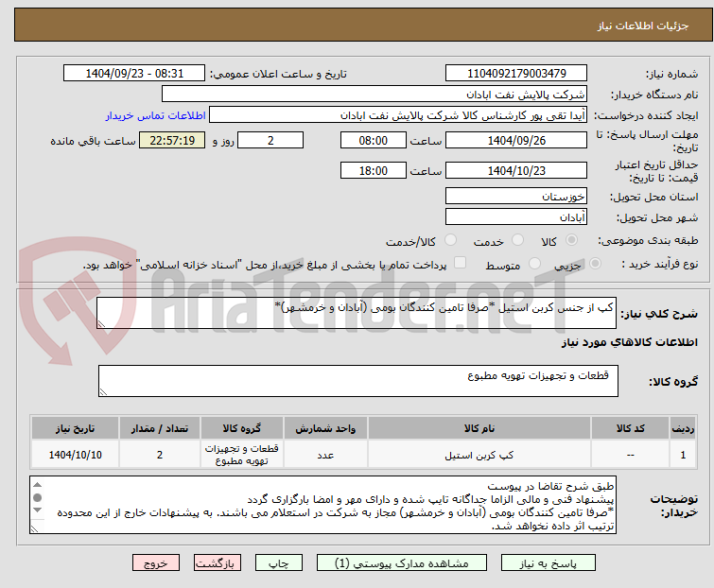Select the کالا radio button

(571, 240)
